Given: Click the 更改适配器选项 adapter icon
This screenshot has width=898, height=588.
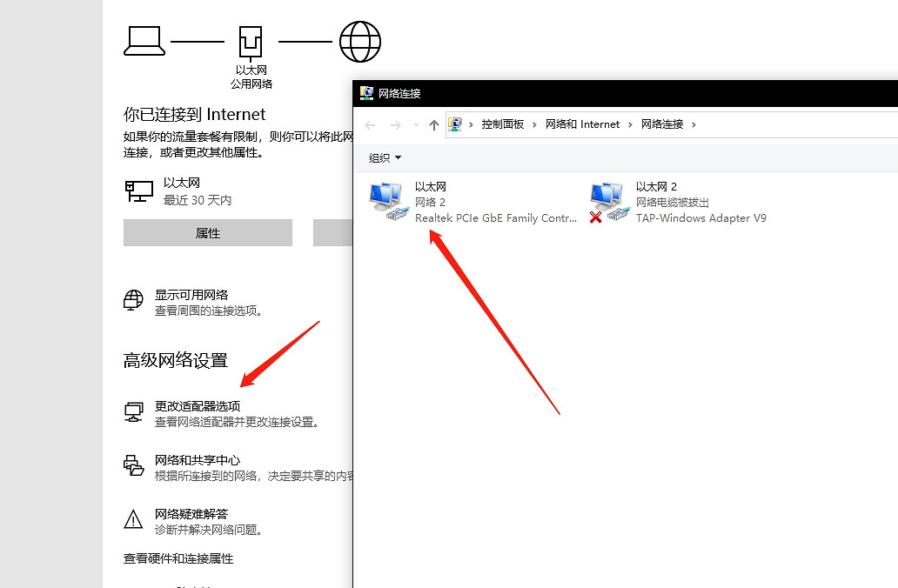Looking at the screenshot, I should [133, 411].
